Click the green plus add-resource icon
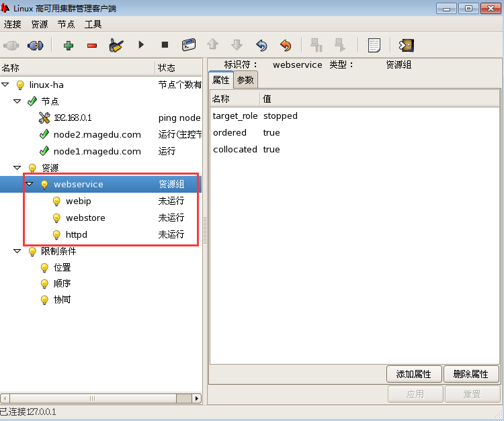 pyautogui.click(x=68, y=45)
